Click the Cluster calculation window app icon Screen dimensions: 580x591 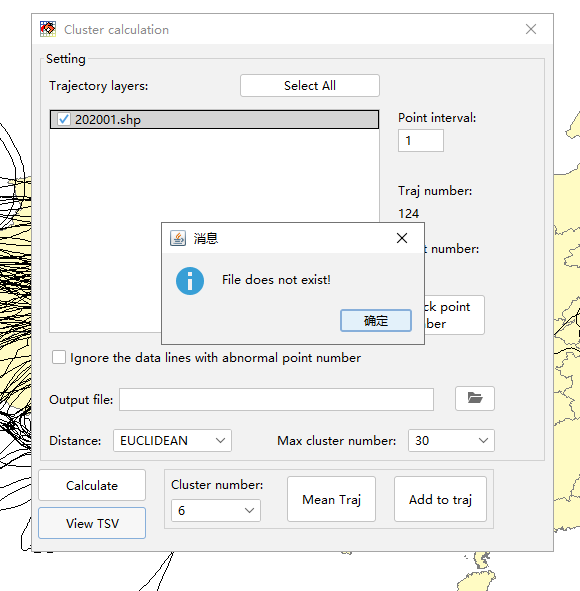pyautogui.click(x=48, y=29)
